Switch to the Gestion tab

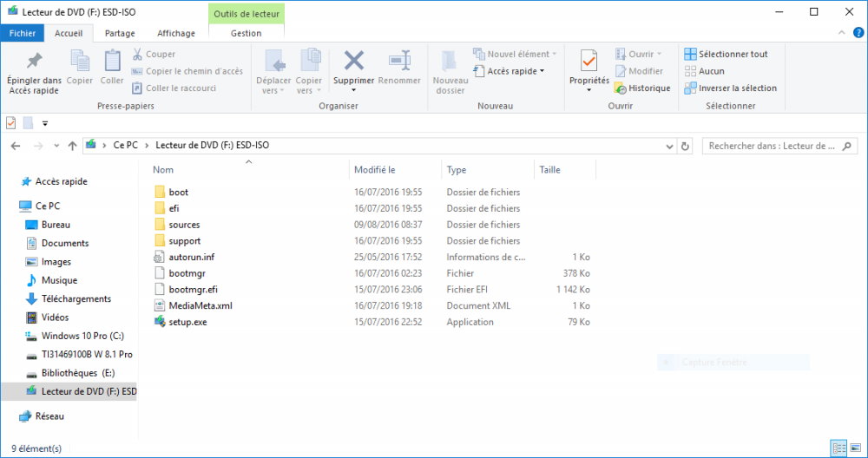(247, 33)
